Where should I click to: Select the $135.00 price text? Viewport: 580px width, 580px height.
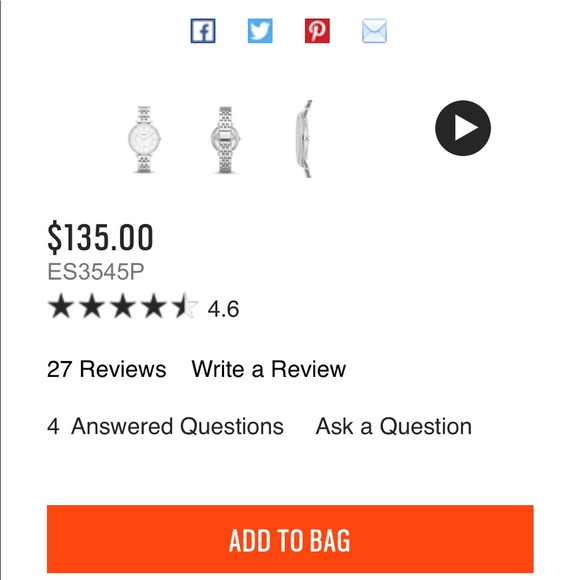100,237
